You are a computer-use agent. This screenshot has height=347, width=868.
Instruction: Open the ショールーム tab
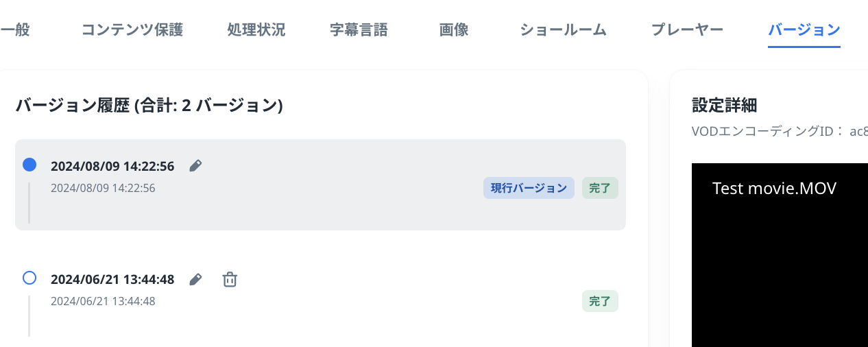563,29
